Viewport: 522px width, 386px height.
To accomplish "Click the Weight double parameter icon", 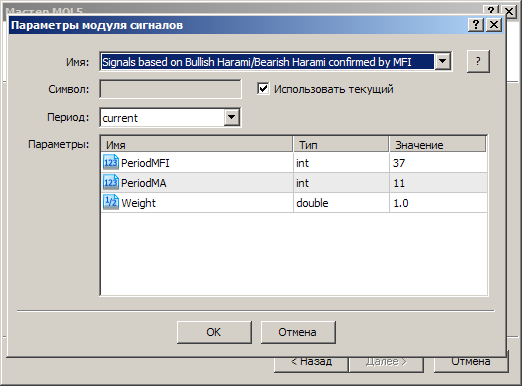I will pyautogui.click(x=111, y=203).
